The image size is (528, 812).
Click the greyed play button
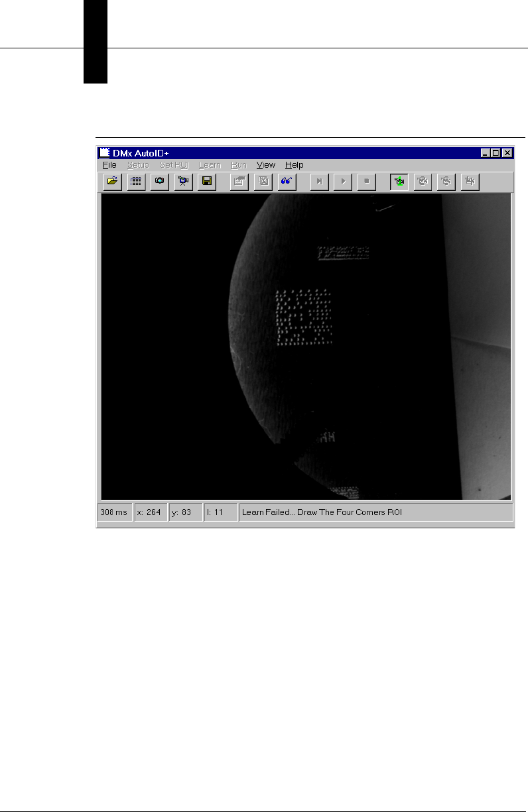343,182
